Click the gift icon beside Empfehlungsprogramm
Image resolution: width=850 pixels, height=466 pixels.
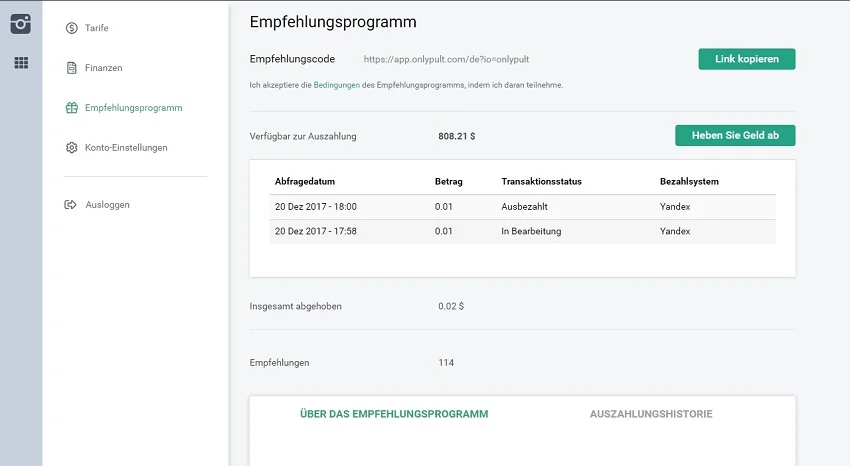coord(71,108)
